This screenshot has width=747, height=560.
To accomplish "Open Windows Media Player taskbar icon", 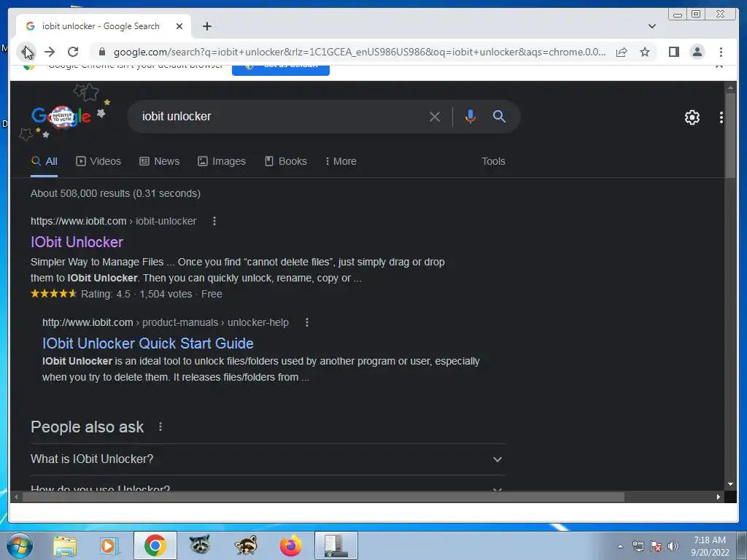I will (109, 545).
